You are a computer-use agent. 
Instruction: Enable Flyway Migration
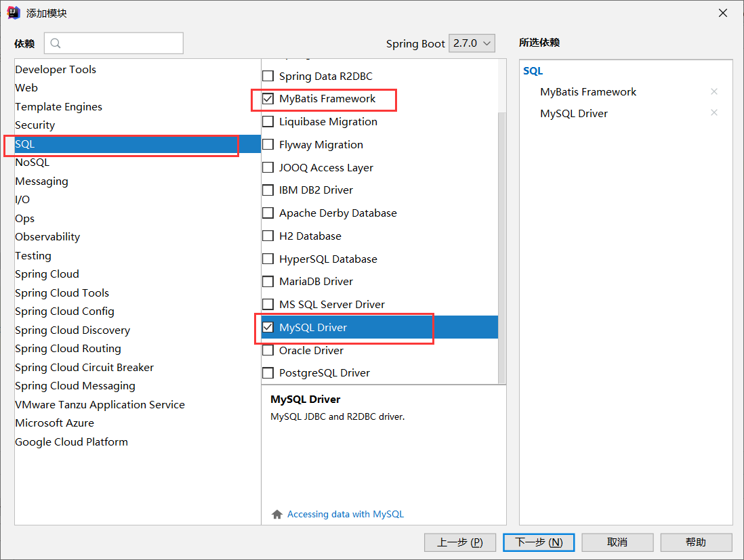tap(268, 144)
